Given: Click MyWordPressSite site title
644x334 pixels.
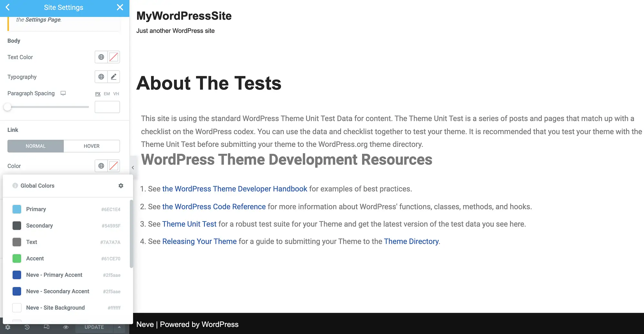Looking at the screenshot, I should (x=184, y=16).
